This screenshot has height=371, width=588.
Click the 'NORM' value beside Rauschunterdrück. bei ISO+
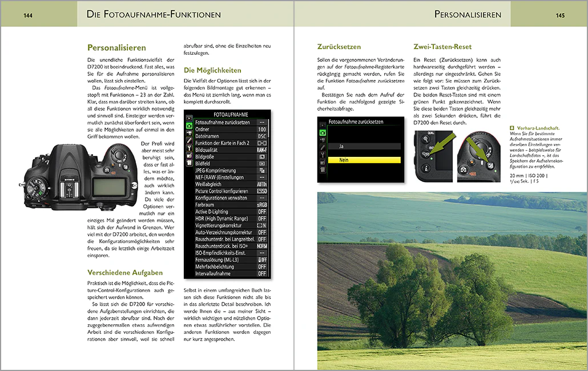[x=262, y=246]
